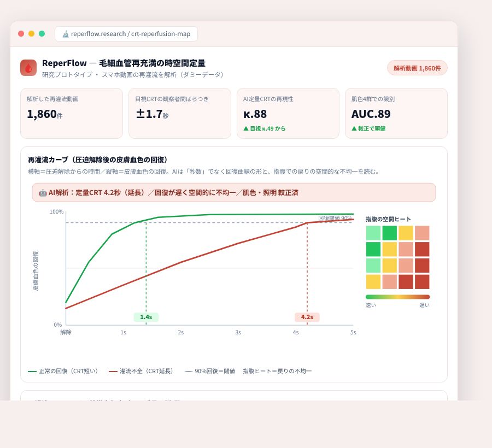Click the 5s x-axis tick label
Viewport: 492px width, 448px height.
(353, 332)
